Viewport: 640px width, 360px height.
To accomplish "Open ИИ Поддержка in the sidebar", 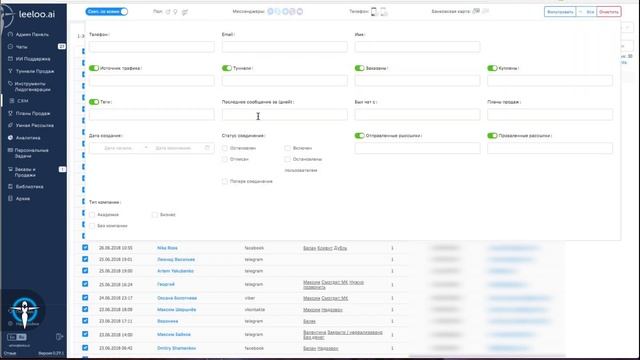I will 33,59.
